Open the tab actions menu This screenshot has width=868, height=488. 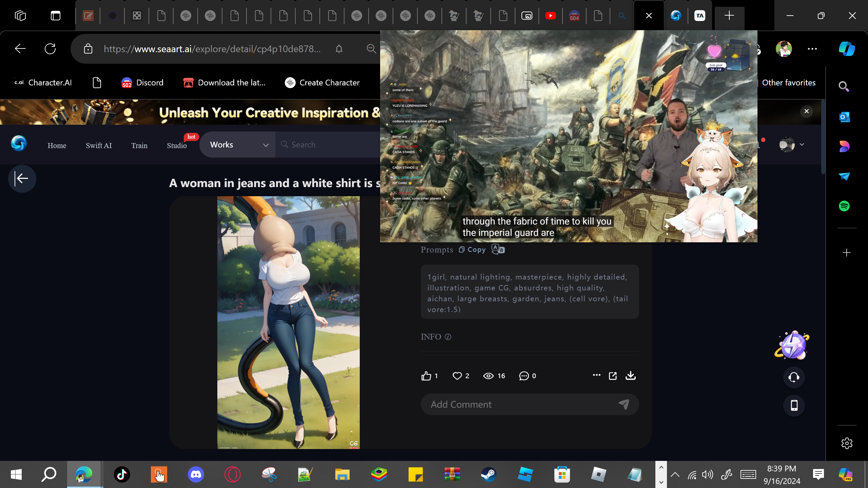(56, 16)
